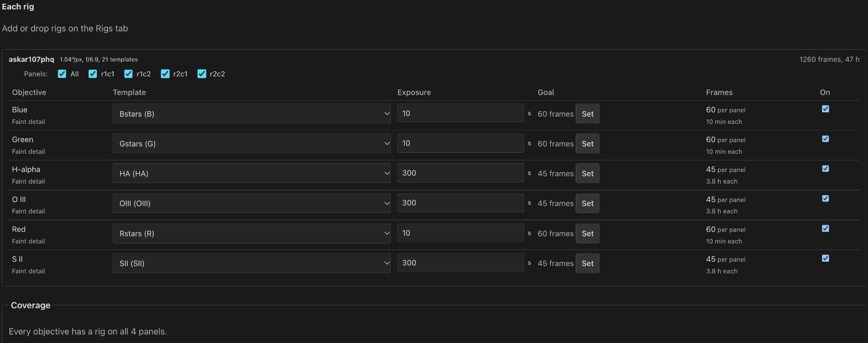This screenshot has width=868, height=343.
Task: Disable the Red objective On checkbox
Action: pos(825,228)
